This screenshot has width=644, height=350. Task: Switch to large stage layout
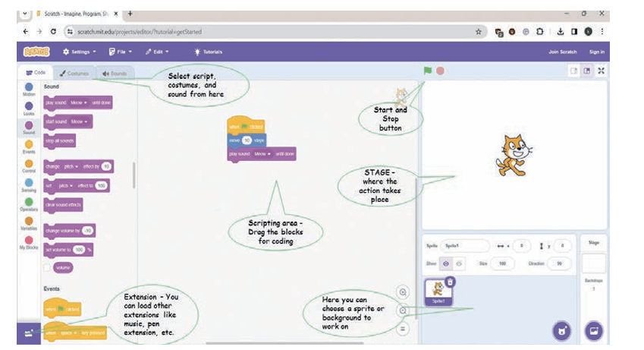[x=587, y=71]
